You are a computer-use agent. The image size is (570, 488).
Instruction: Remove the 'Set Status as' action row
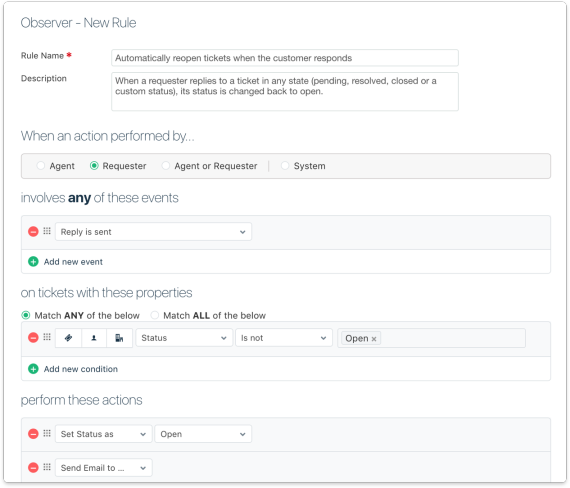[33, 434]
